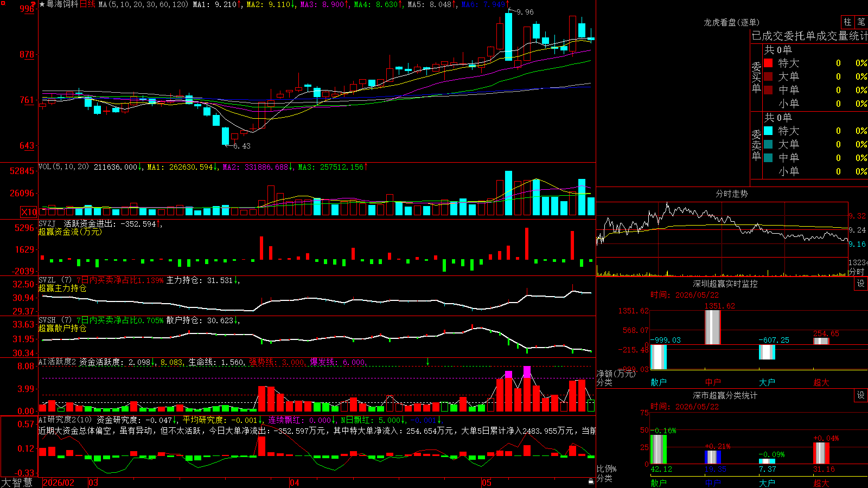Click the 04 month marker on timeline
The width and height of the screenshot is (868, 488).
click(x=295, y=483)
